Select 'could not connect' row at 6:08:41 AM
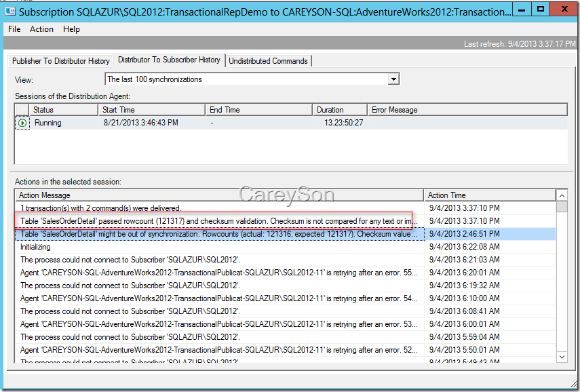The height and width of the screenshot is (392, 580). click(286, 311)
